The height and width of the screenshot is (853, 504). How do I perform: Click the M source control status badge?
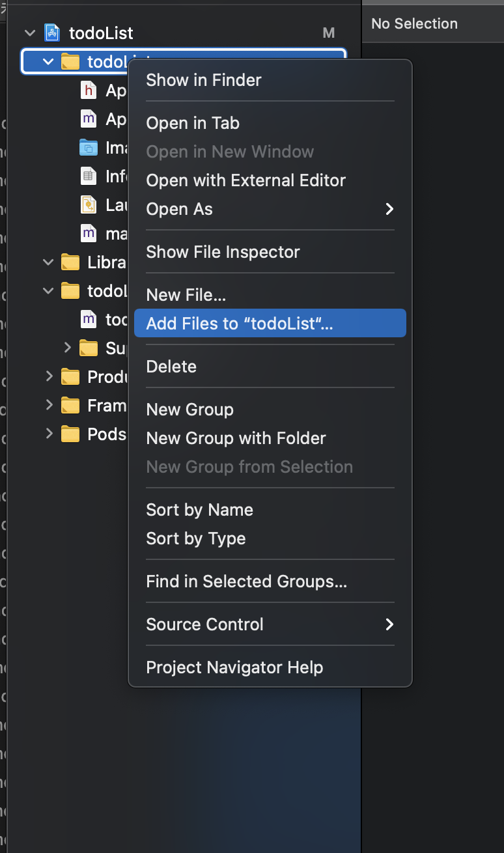tap(329, 33)
